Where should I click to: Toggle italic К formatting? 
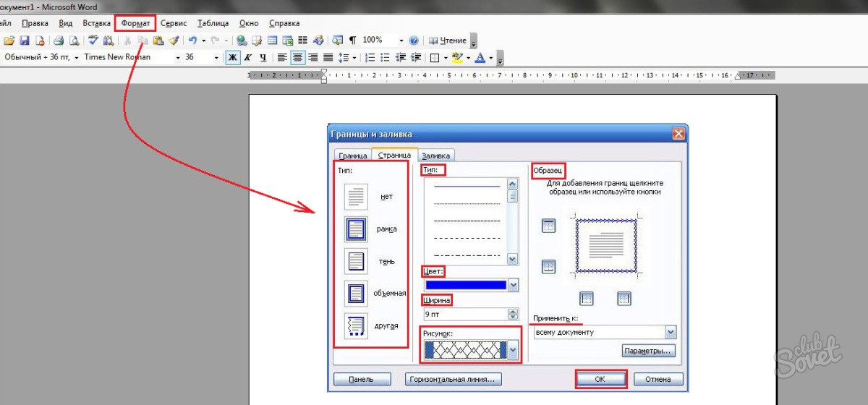[x=247, y=57]
